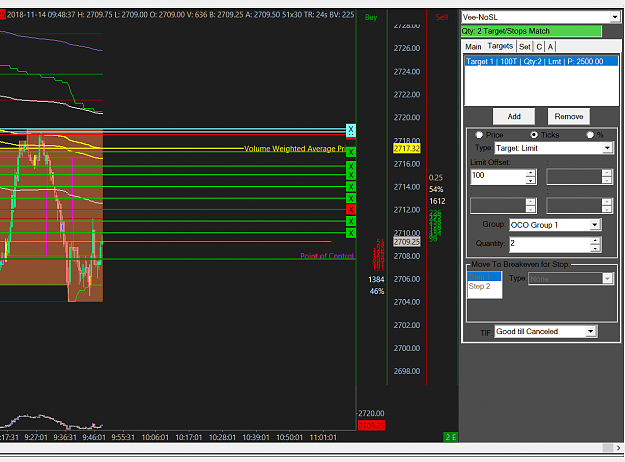Open the breakeven Type None dropdown
The width and height of the screenshot is (625, 462).
tap(607, 279)
